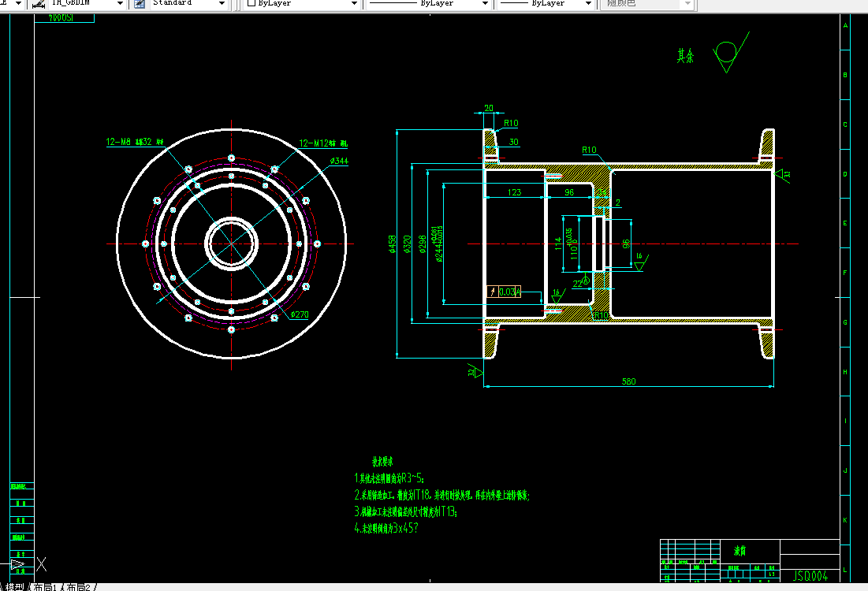Select the 22 dimension near datum A
This screenshot has width=868, height=591.
(577, 284)
